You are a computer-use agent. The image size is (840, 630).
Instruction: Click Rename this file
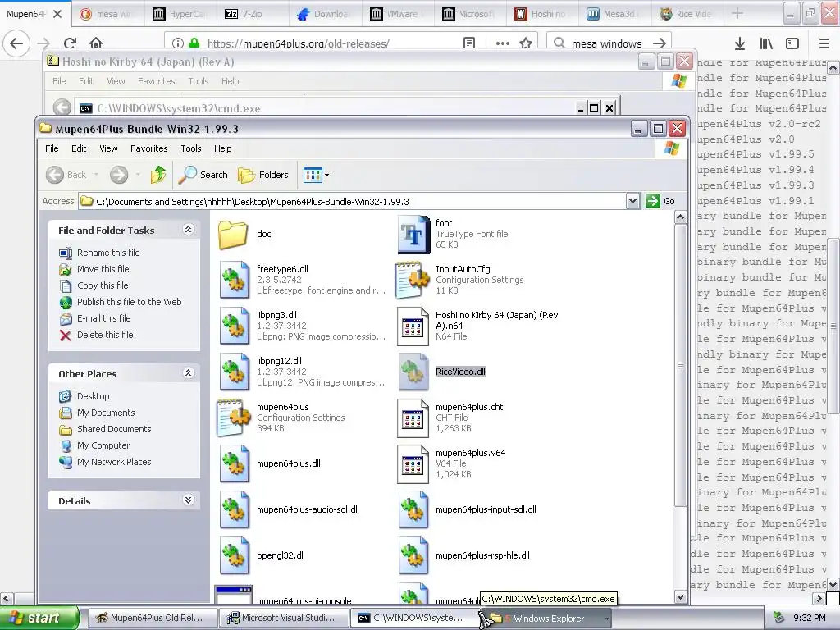click(x=108, y=253)
